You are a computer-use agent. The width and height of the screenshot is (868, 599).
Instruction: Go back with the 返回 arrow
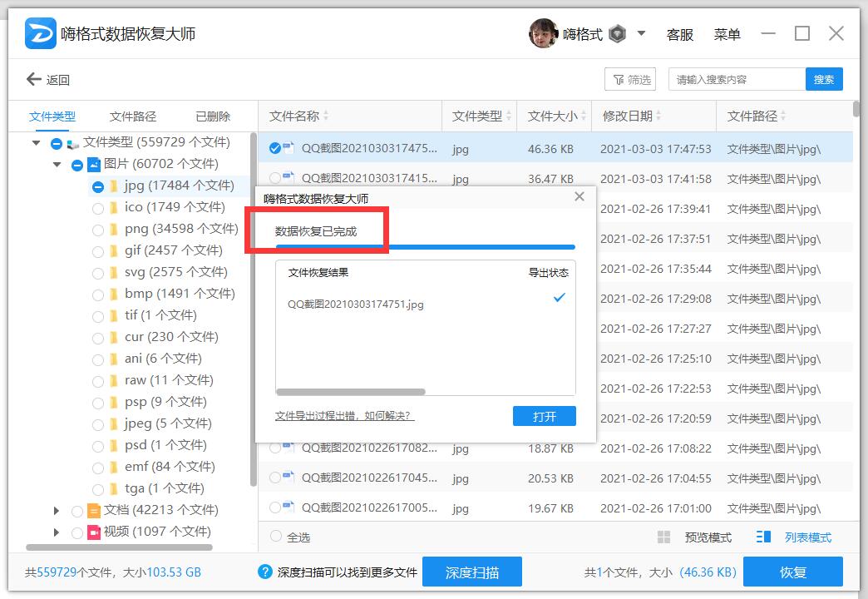pyautogui.click(x=48, y=80)
